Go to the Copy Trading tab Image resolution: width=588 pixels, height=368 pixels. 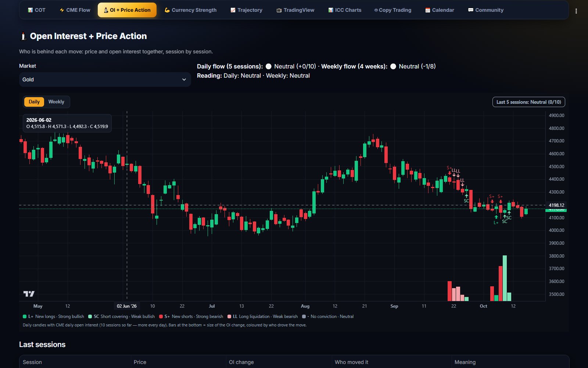pyautogui.click(x=392, y=10)
